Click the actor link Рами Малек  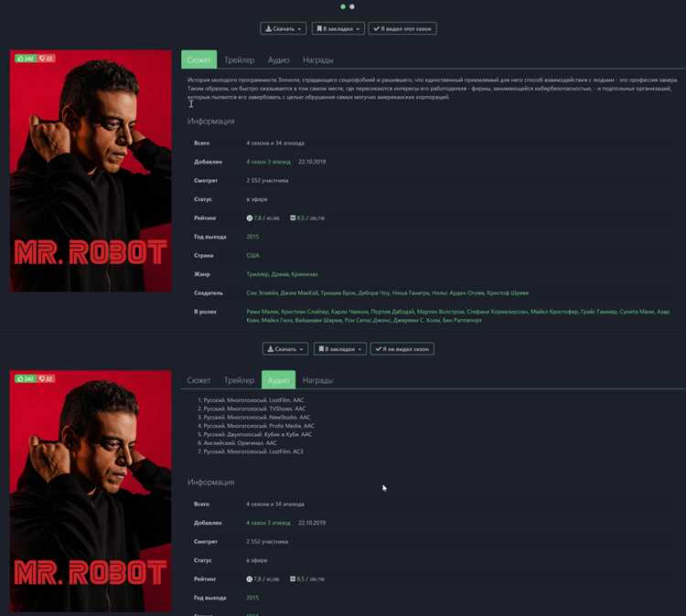(x=263, y=312)
